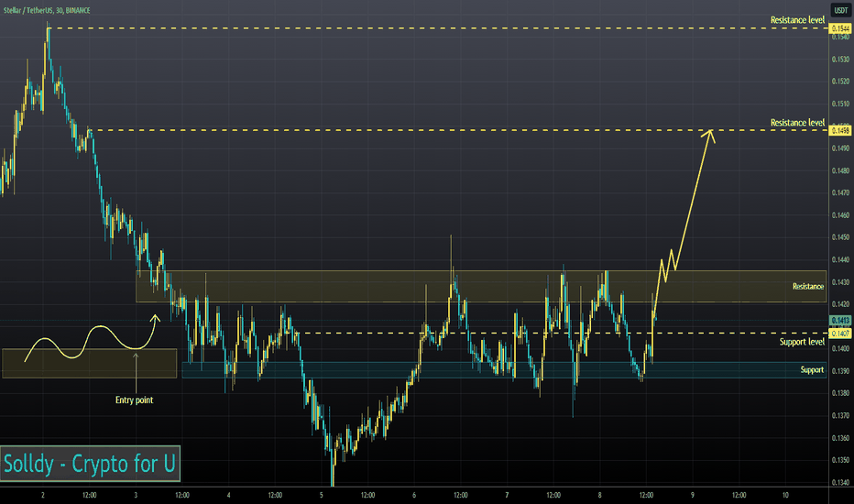
Task: Click the 0.1450 price axis value
Action: [x=840, y=237]
